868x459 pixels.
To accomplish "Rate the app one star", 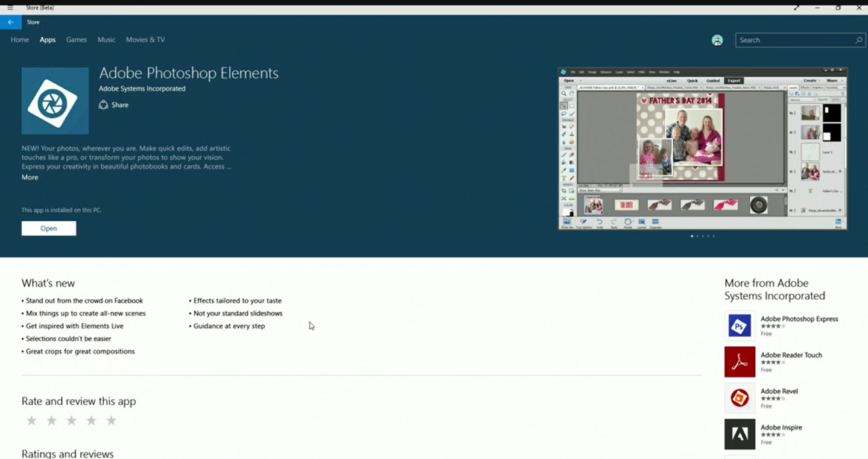I will 31,421.
